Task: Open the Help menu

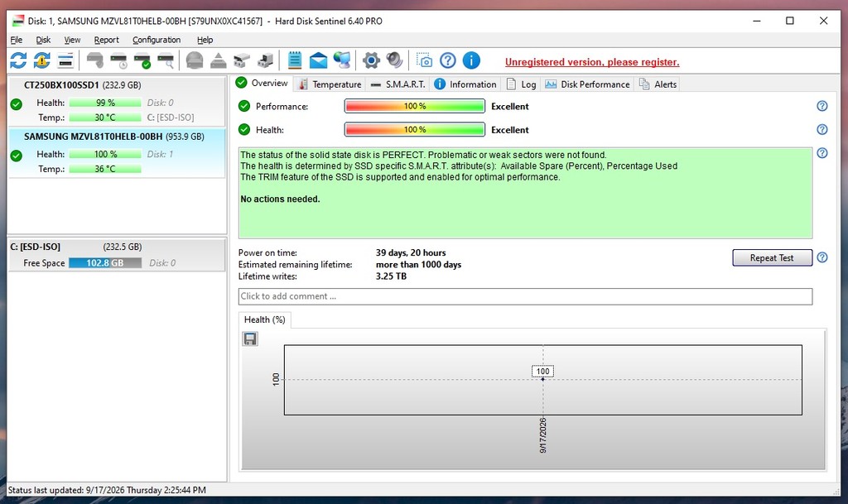Action: pos(205,40)
